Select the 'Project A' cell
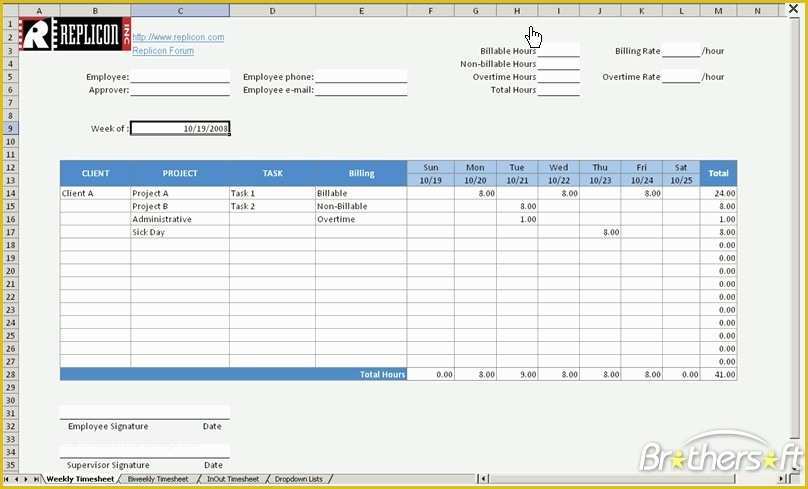808x489 pixels. coord(180,193)
